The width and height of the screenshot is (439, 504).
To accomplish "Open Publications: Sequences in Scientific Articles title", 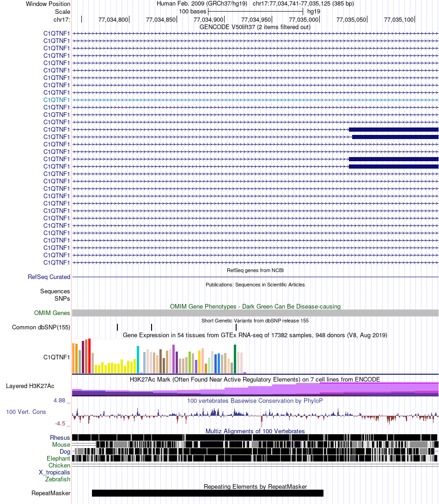I will click(x=255, y=285).
